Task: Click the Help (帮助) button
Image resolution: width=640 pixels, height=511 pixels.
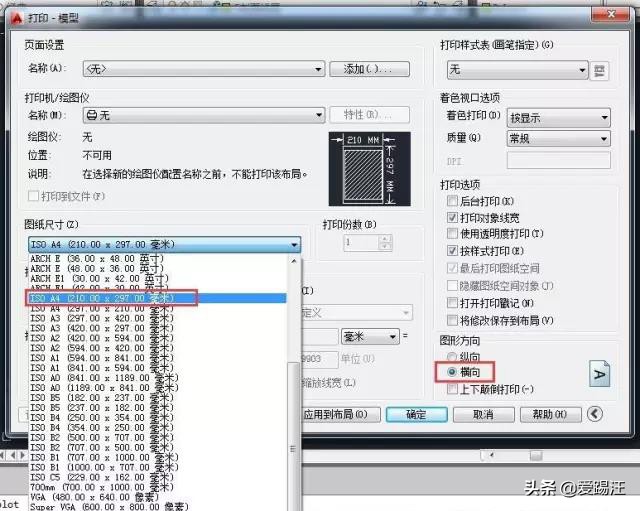Action: [550, 415]
